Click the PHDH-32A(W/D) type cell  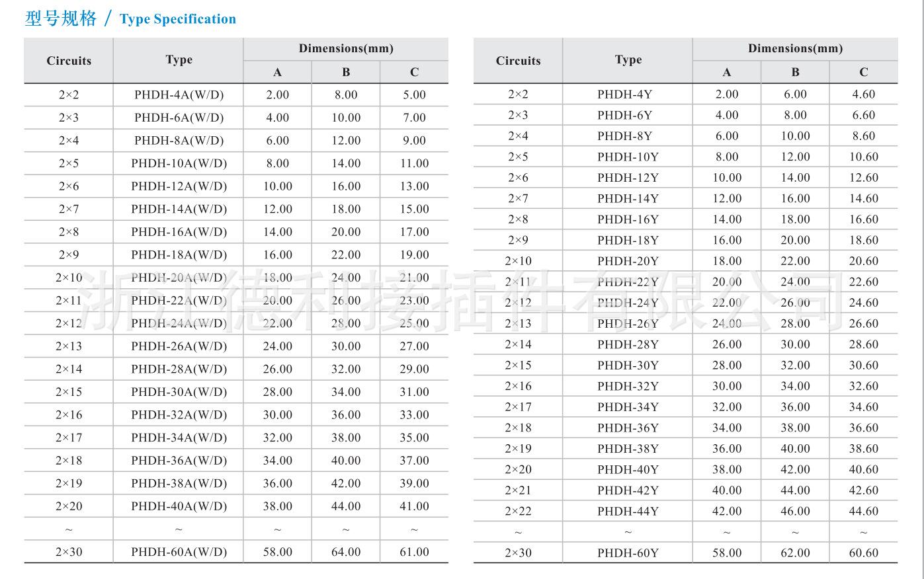[179, 415]
